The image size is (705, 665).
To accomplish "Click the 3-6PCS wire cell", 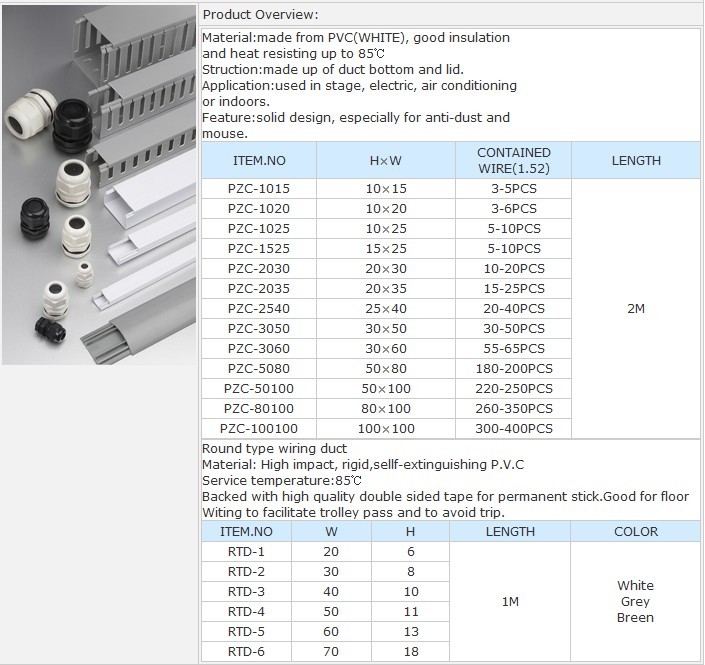I will (513, 209).
